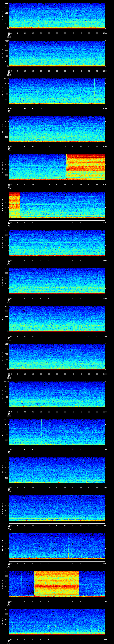
Task: Click the '31:00' end-time label of the last panel
Action: (x=105, y=639)
